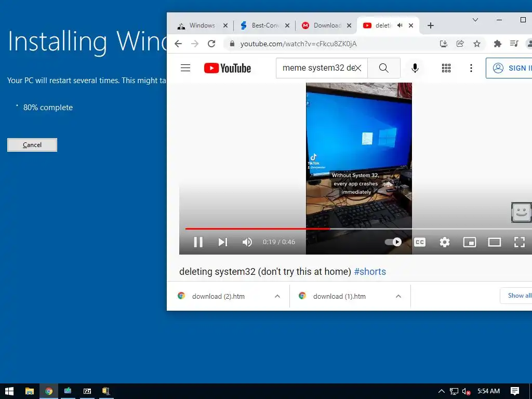Reload the YouTube page

pyautogui.click(x=211, y=44)
